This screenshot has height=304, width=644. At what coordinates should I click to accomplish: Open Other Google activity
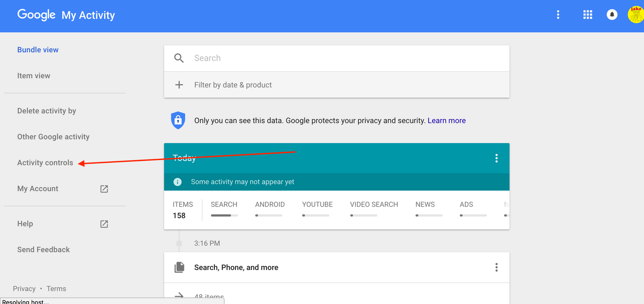53,137
